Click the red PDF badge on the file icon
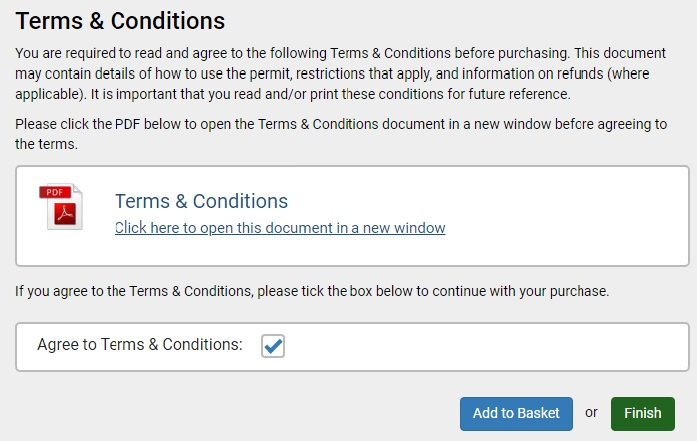Viewport: 697px width, 441px height. 55,192
